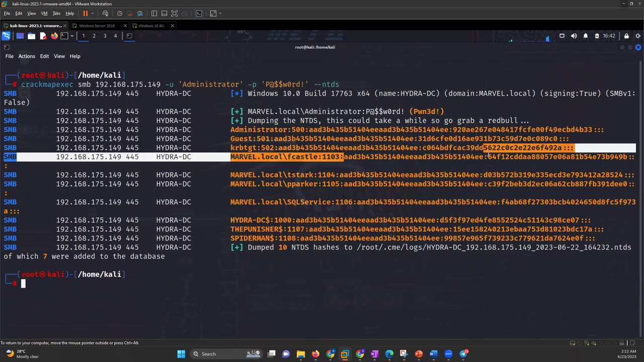
Task: Lock the Kali screen with padlock icon
Action: pyautogui.click(x=626, y=36)
